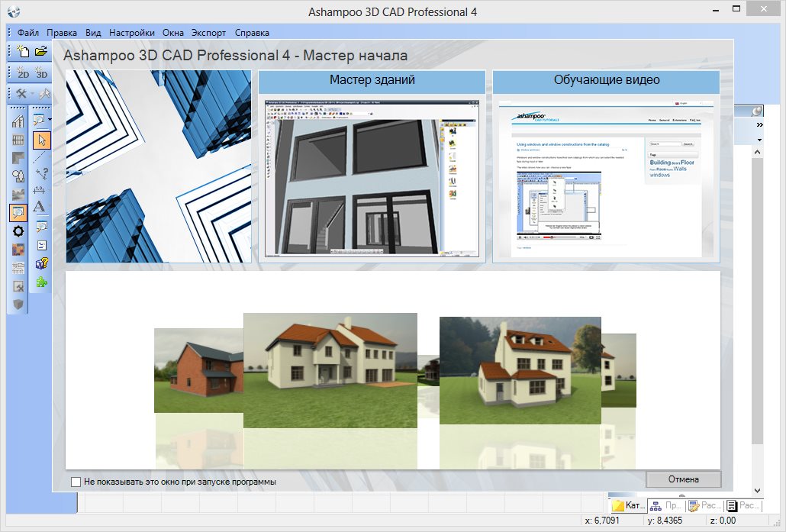The width and height of the screenshot is (786, 532).
Task: Open the Справка menu
Action: [x=252, y=33]
